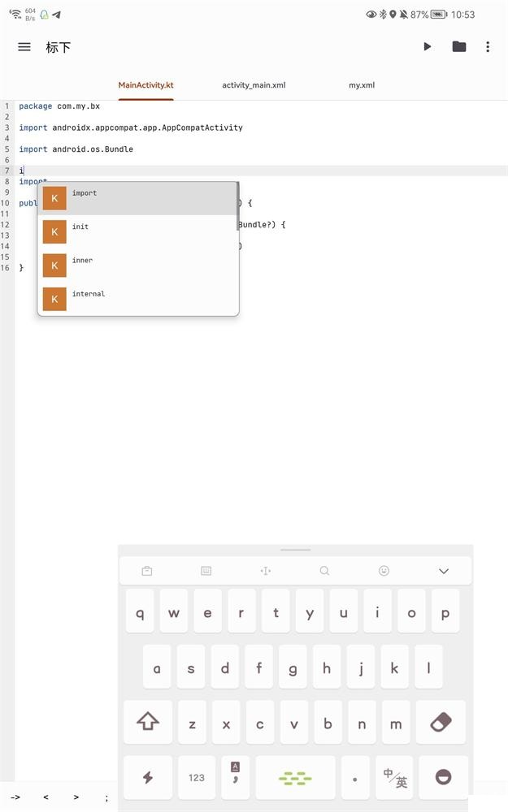Tap the 'r' key
Screen dimensions: 508x812
pos(241,611)
